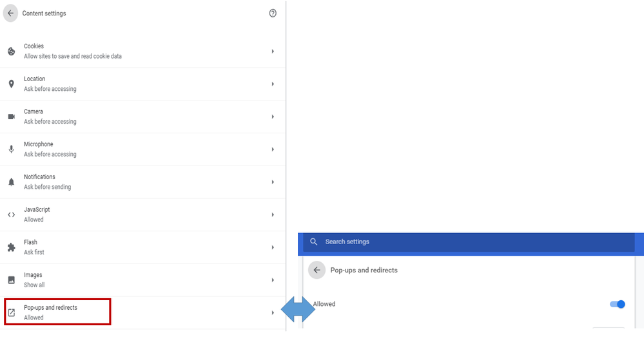Click the Content settings back arrow
Screen dimensions: 644x362
(10, 14)
